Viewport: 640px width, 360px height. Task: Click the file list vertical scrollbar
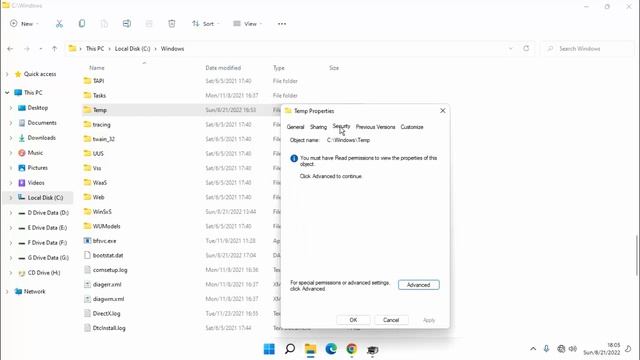tap(637, 256)
